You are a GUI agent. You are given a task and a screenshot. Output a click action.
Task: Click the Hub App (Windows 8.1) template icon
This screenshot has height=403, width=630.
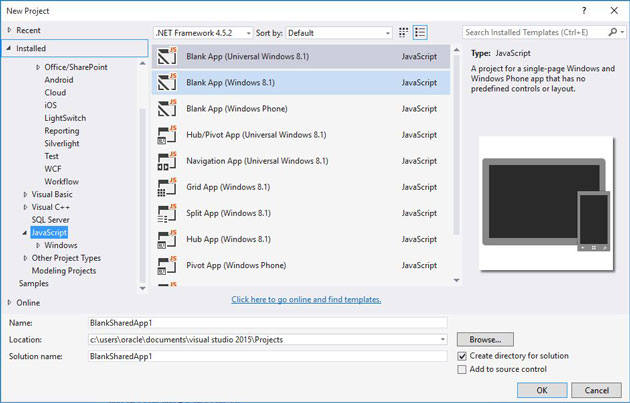tap(167, 239)
